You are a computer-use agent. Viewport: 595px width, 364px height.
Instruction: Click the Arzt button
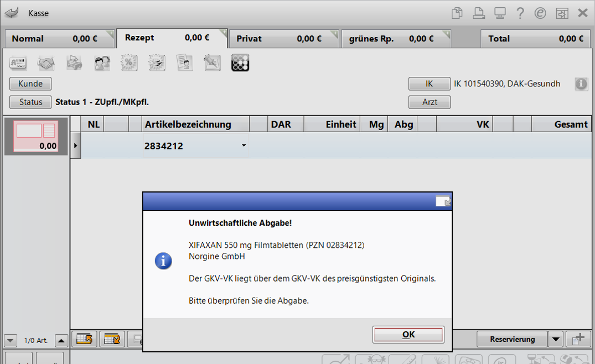point(429,102)
